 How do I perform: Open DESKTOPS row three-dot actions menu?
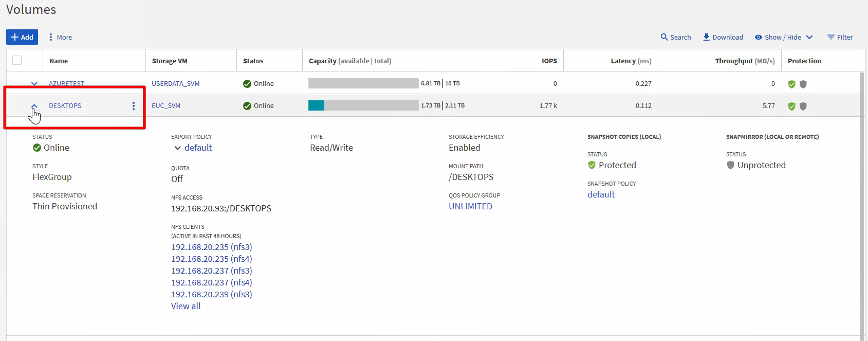point(134,106)
